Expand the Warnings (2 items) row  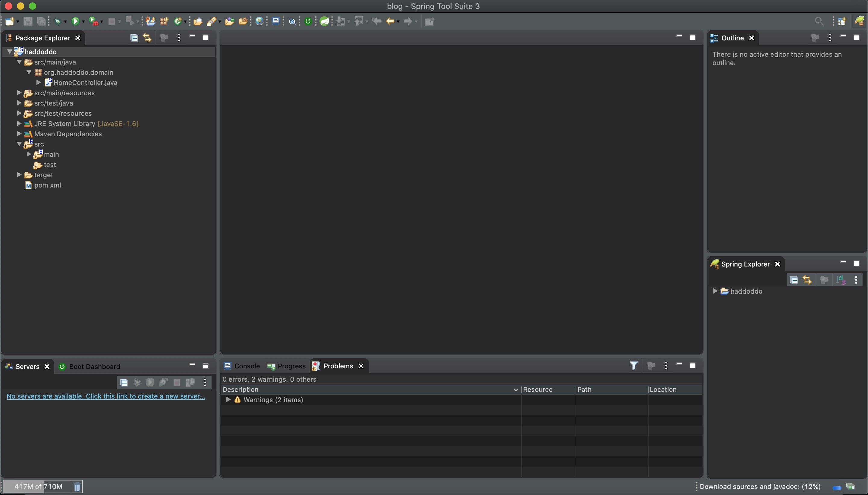point(228,400)
